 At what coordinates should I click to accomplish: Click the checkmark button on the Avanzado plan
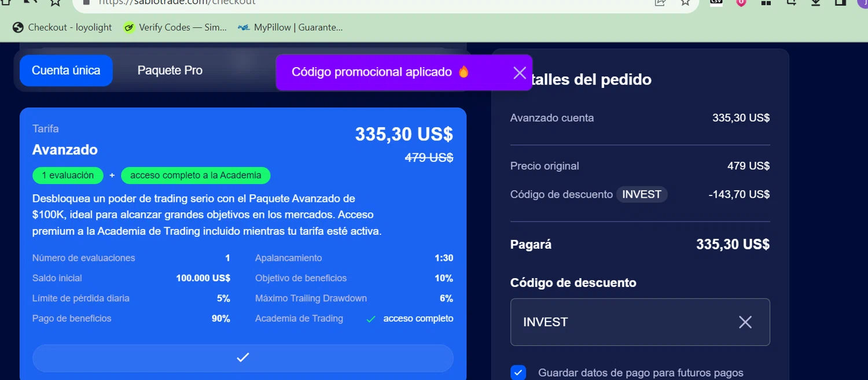pos(243,357)
